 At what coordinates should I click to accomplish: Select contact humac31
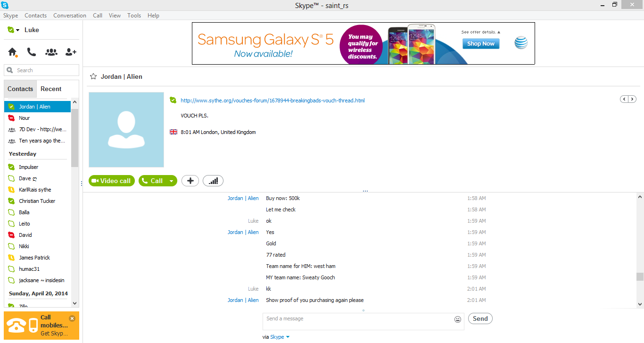[37, 269]
